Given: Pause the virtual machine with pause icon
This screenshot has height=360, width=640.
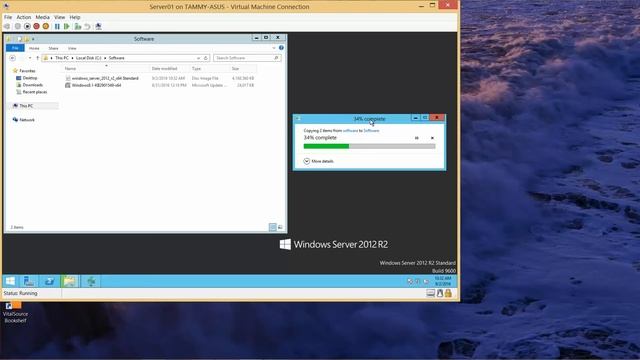Looking at the screenshot, I should [x=57, y=27].
